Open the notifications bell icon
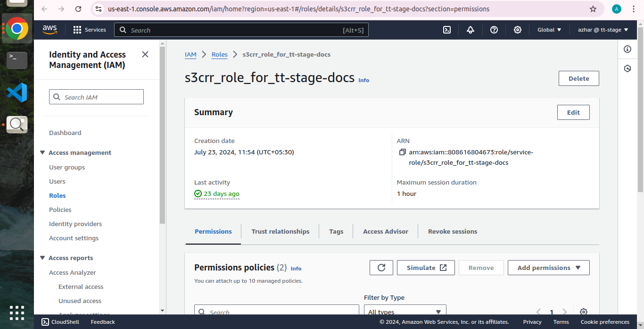 (x=471, y=30)
